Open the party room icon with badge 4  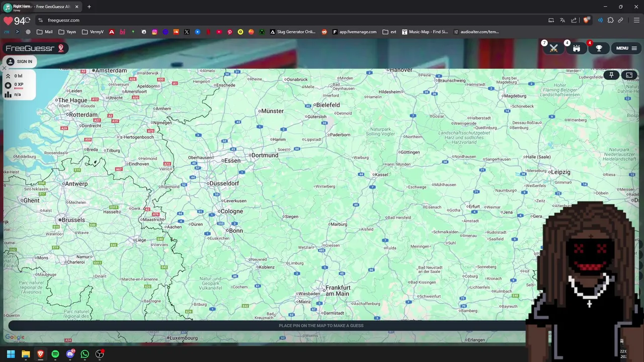(x=577, y=48)
